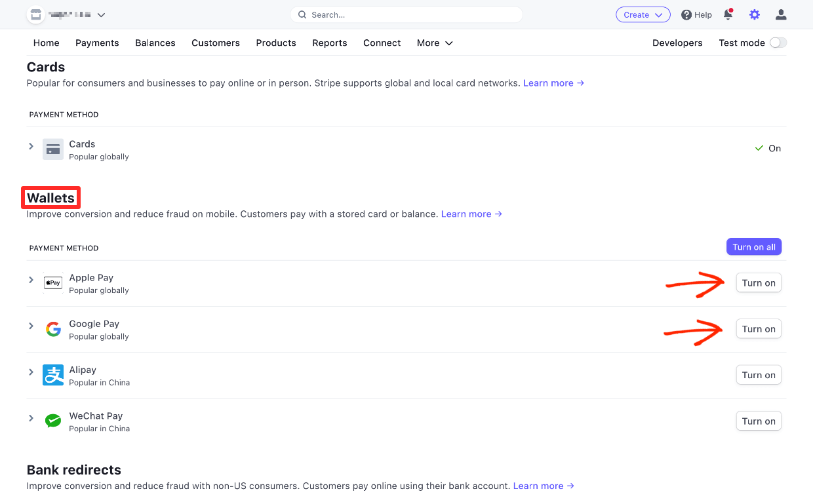813x504 pixels.
Task: Navigate to the Customers tab
Action: 216,43
